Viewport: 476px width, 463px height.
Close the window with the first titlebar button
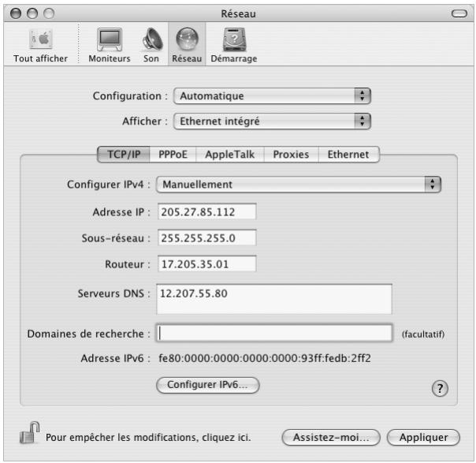tap(16, 13)
